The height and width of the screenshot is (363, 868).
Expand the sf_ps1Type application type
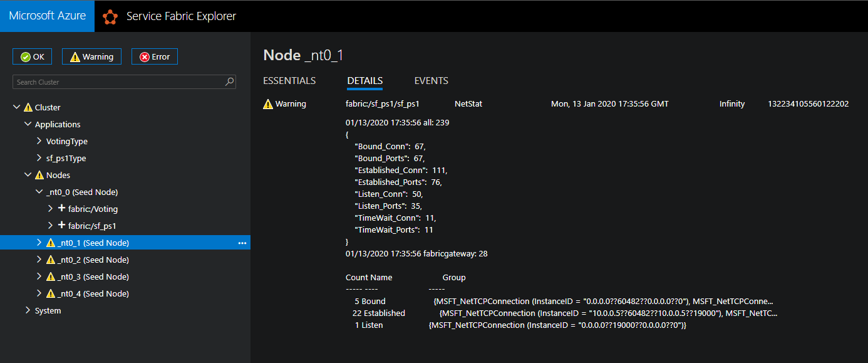coord(39,159)
